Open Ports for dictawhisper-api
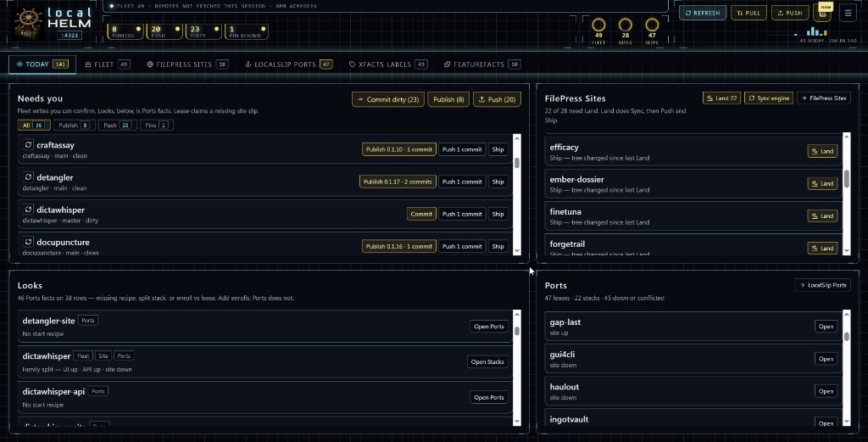 [489, 397]
